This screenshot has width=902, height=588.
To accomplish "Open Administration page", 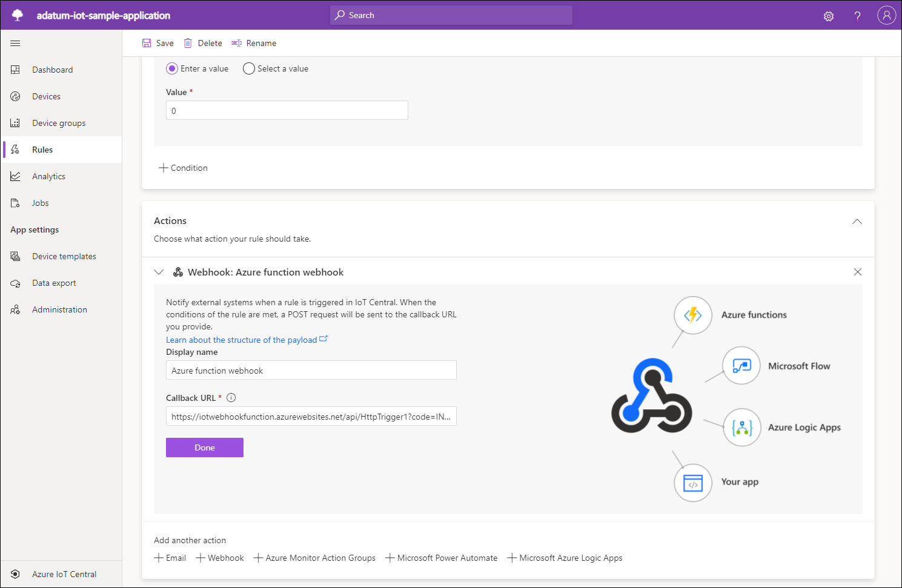I will (61, 309).
